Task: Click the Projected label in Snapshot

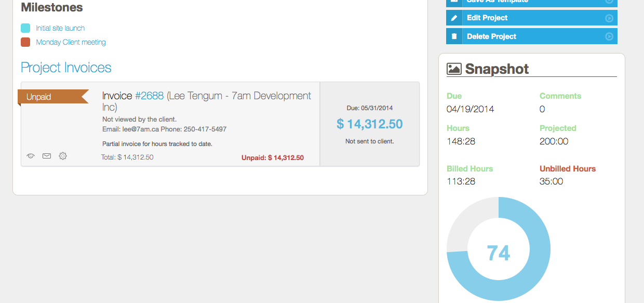Action: click(x=558, y=128)
